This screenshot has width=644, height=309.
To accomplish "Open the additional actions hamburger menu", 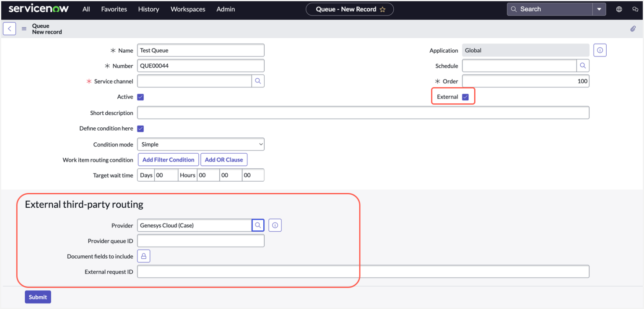I will point(24,28).
